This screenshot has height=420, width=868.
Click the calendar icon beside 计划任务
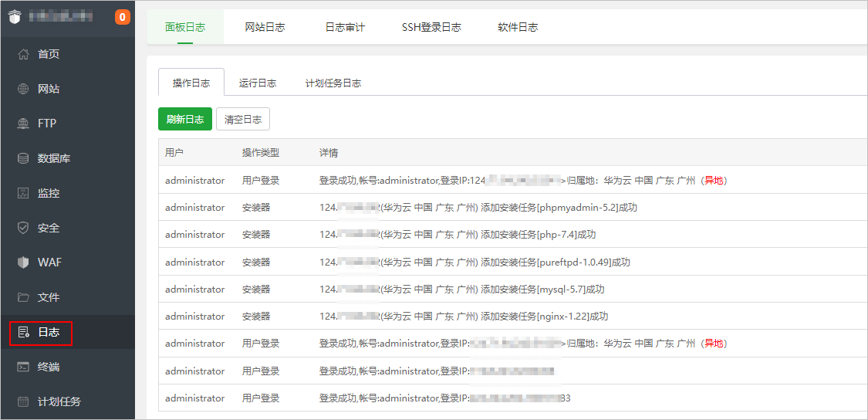[x=23, y=401]
